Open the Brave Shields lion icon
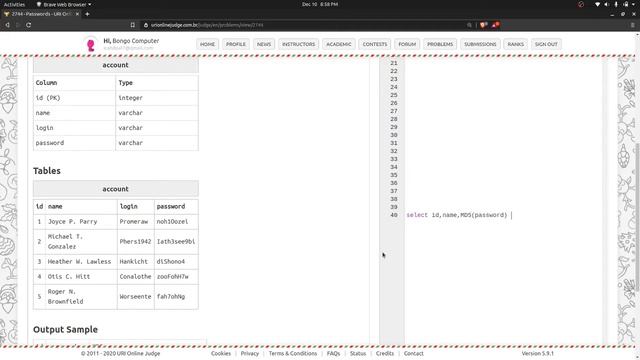Screen dimensions: 640x360 click(484, 25)
